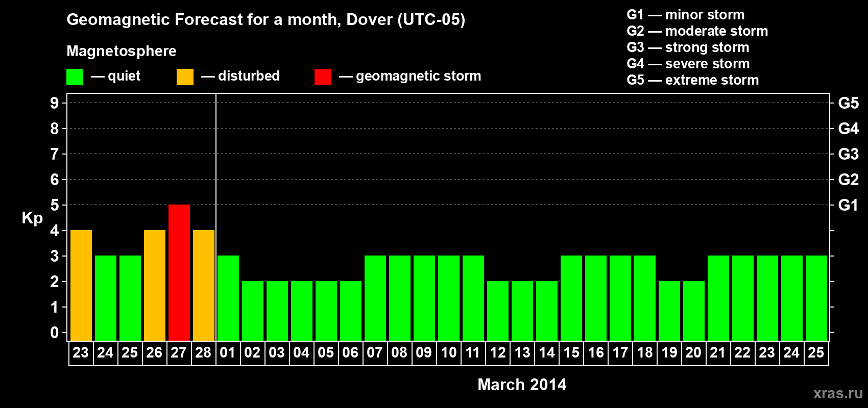Click the date cell '10' on the axis
This screenshot has height=408, width=868.
click(449, 353)
